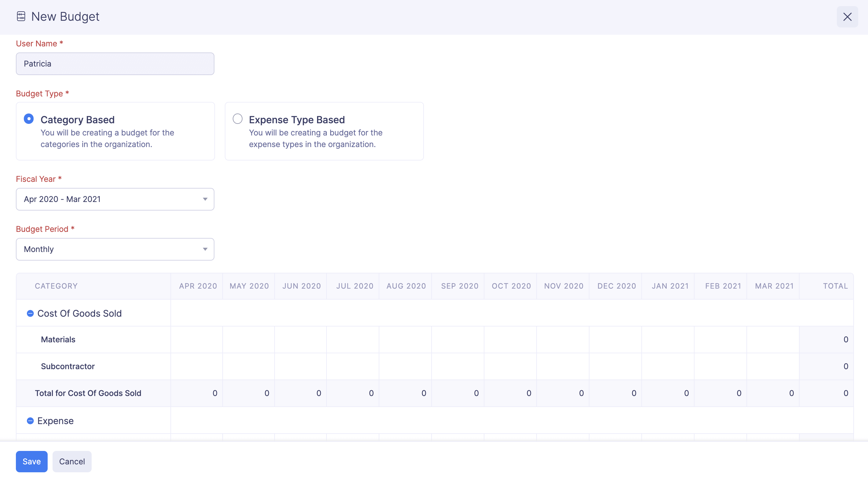Click the Total for Cost Of Goods Sold label
This screenshot has height=479, width=868.
(88, 393)
